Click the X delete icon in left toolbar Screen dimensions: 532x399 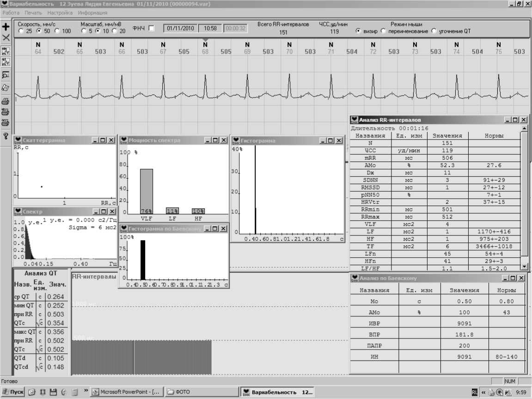[6, 37]
